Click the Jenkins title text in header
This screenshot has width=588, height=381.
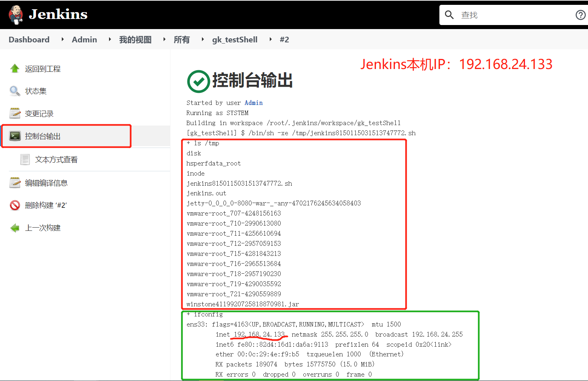click(58, 15)
